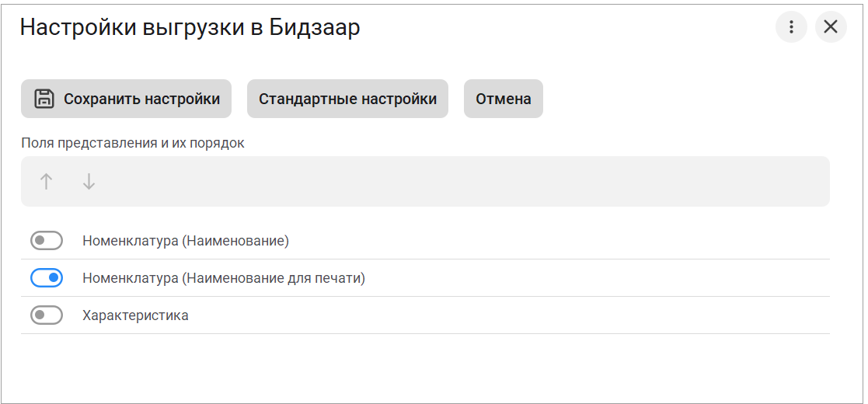The width and height of the screenshot is (868, 404).
Task: Click the floppy disk save icon
Action: click(44, 99)
